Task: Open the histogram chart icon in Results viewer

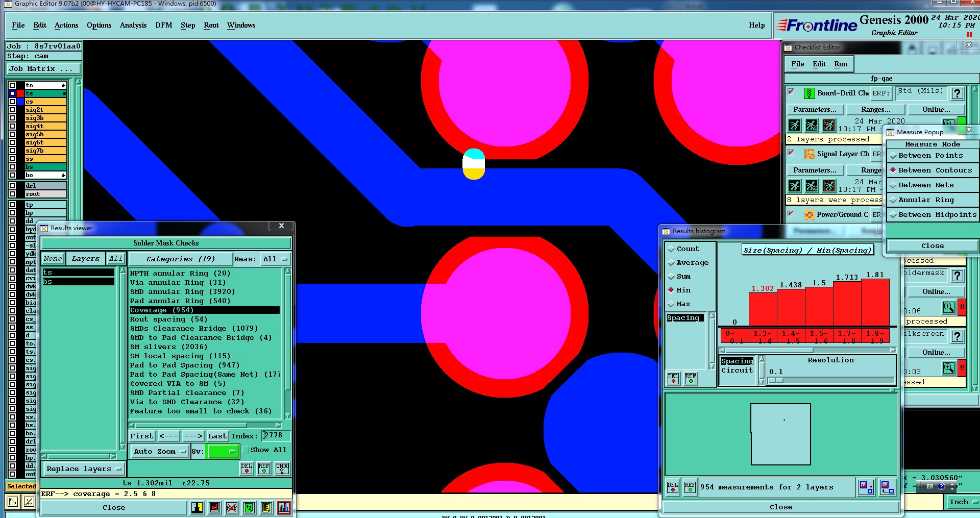Action: click(283, 507)
